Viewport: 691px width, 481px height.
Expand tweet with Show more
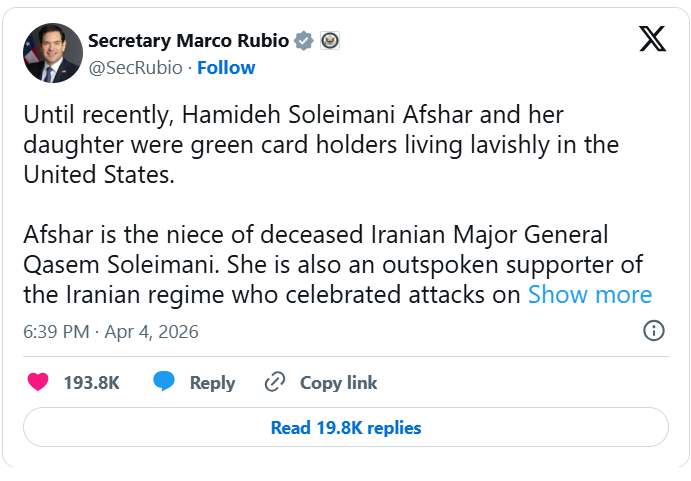(590, 294)
